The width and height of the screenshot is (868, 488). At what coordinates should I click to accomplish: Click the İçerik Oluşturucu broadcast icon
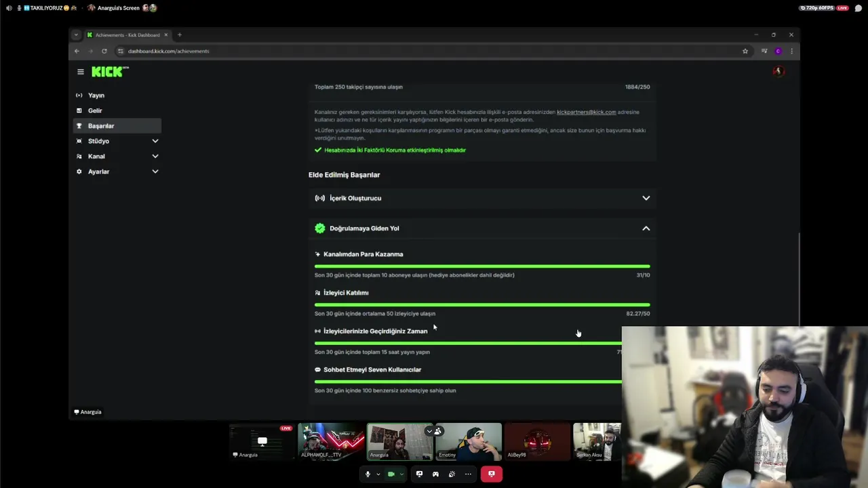320,198
